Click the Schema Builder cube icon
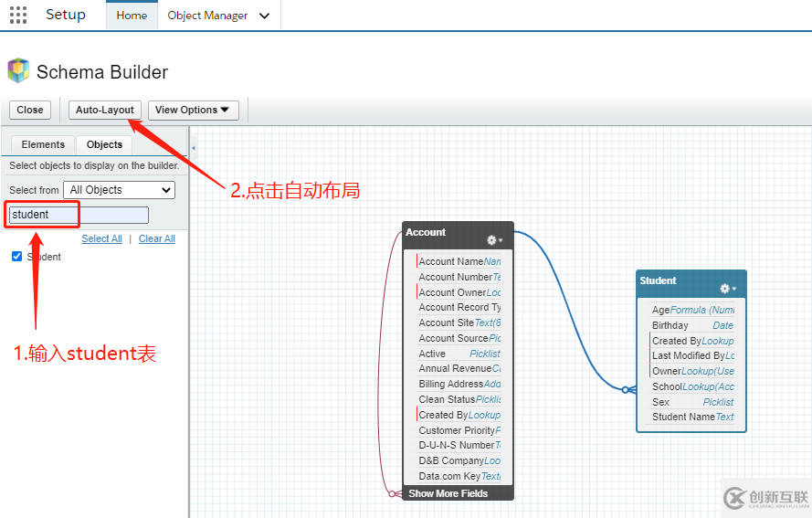 18,70
